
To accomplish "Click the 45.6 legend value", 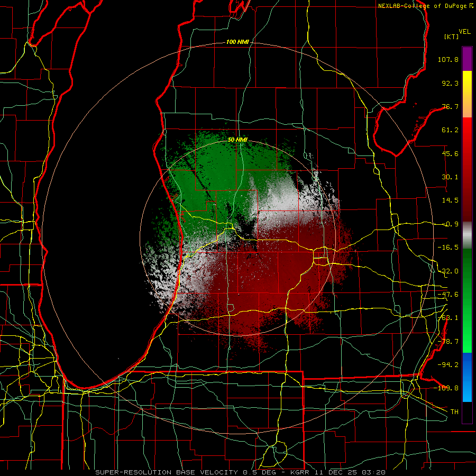I will 450,153.
